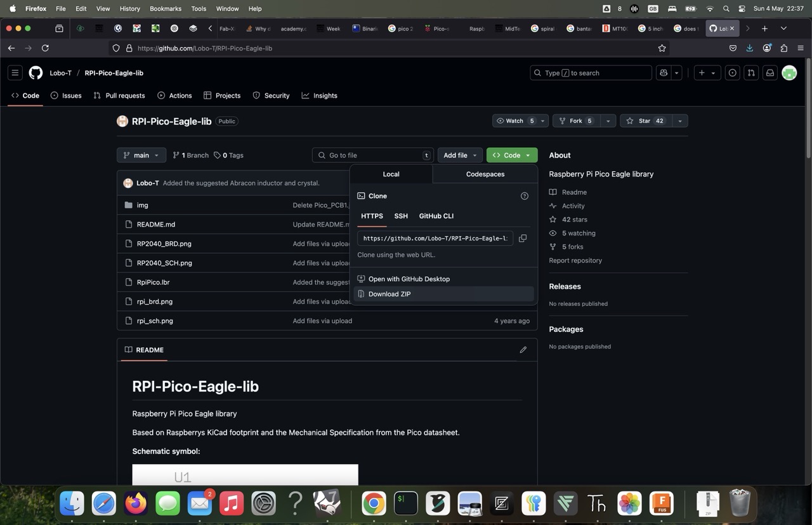Screen dimensions: 812x525
Task: Edit README with the pencil icon
Action: coord(523,350)
